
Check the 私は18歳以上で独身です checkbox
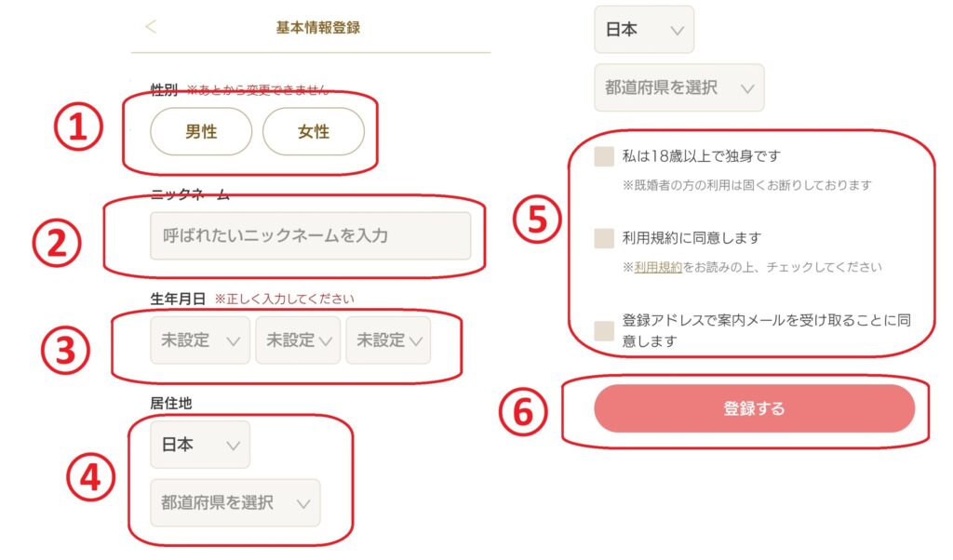point(604,156)
